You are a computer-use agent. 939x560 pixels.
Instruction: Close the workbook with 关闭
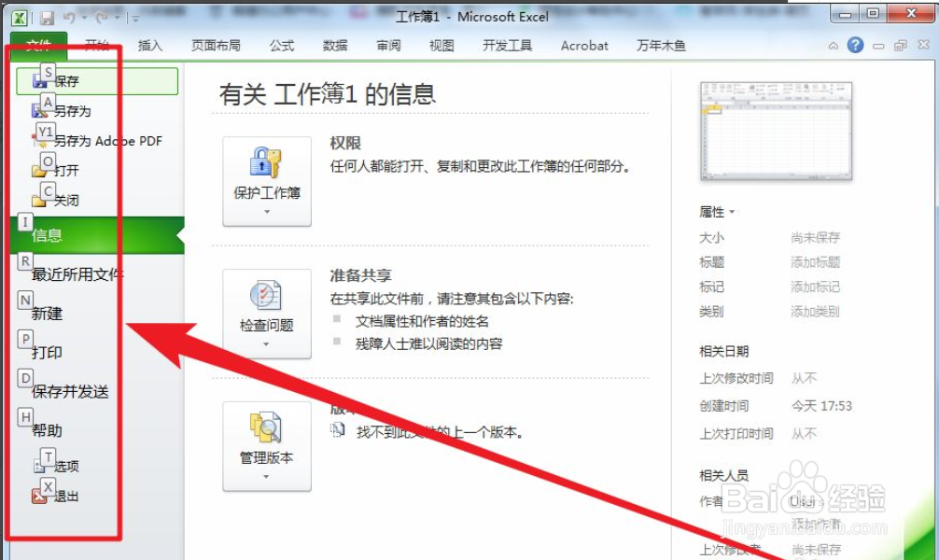click(56, 200)
